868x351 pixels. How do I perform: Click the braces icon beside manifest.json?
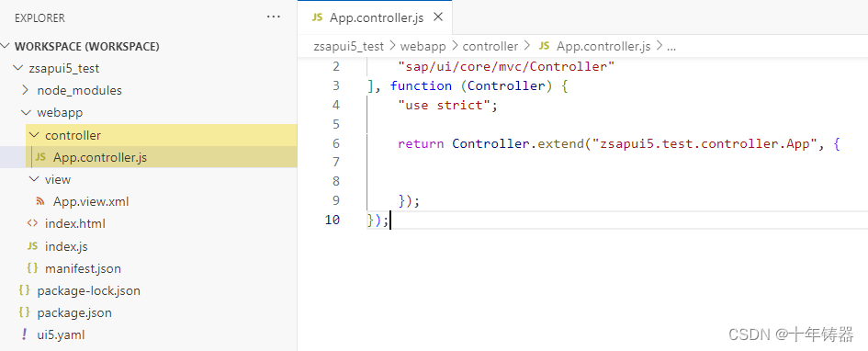tap(32, 268)
